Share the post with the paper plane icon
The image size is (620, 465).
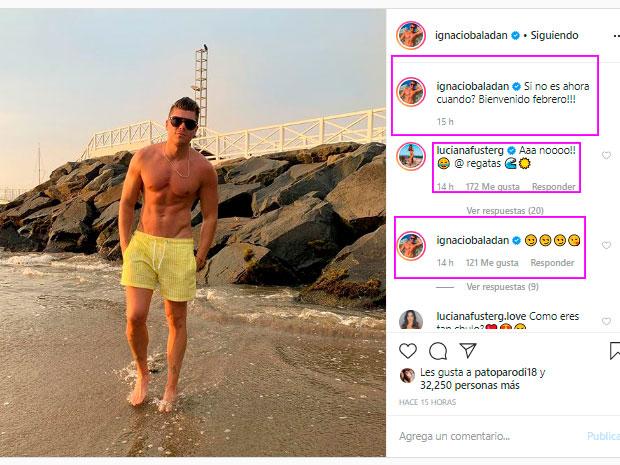coord(468,350)
